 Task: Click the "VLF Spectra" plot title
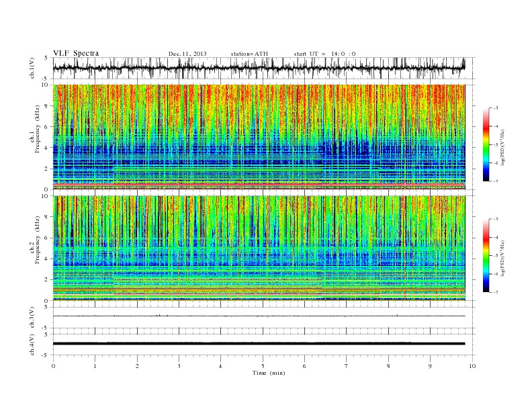[x=76, y=53]
